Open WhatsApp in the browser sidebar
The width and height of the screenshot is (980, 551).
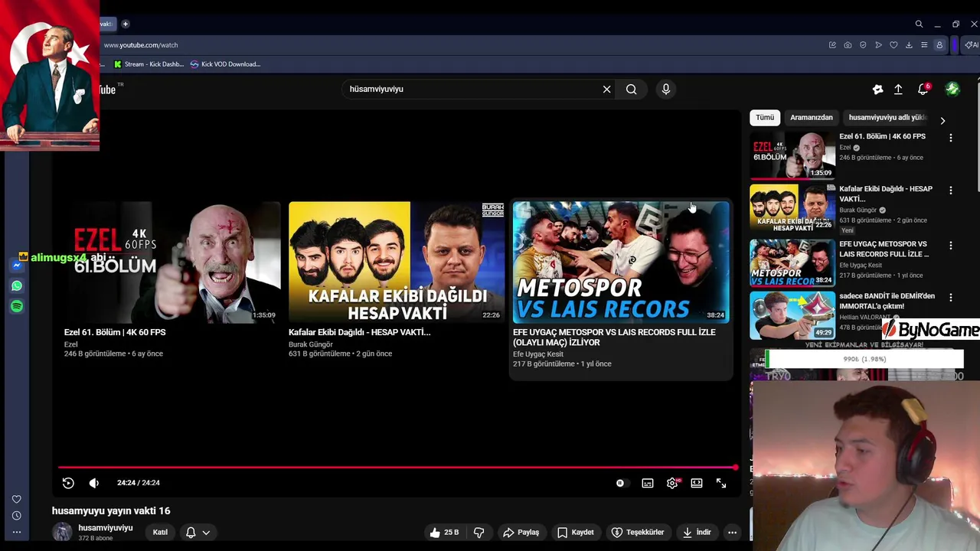(17, 285)
